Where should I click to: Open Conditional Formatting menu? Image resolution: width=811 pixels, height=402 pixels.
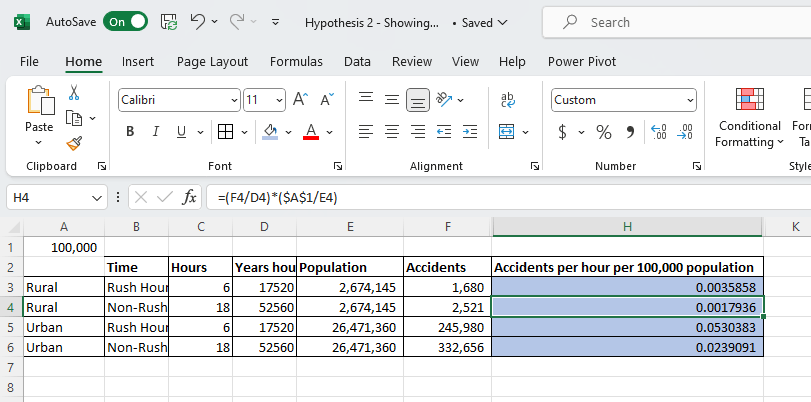(x=749, y=133)
